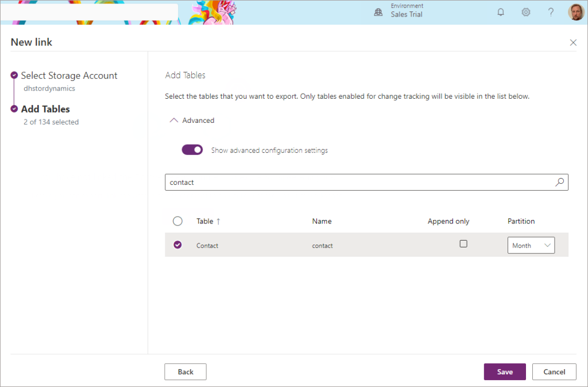Sort by Table column arrow
The height and width of the screenshot is (387, 588).
point(218,222)
